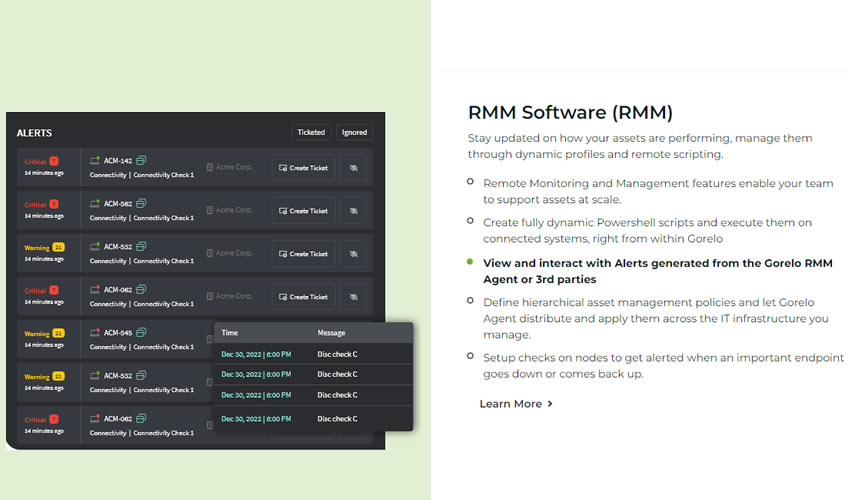Click 'Connectivity Check 1' under ACM-545

[x=164, y=347]
